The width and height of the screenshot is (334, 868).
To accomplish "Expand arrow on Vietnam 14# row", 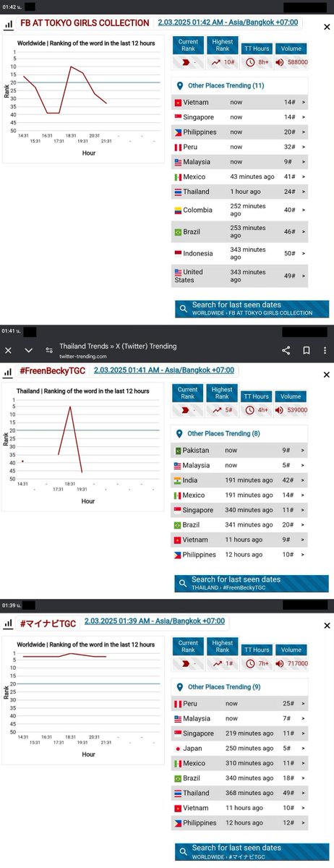I will [x=304, y=103].
